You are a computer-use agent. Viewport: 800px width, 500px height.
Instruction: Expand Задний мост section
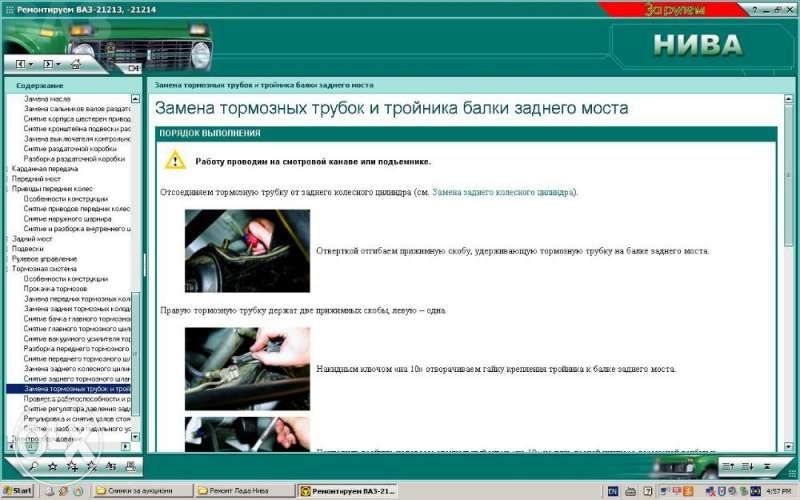pyautogui.click(x=32, y=239)
